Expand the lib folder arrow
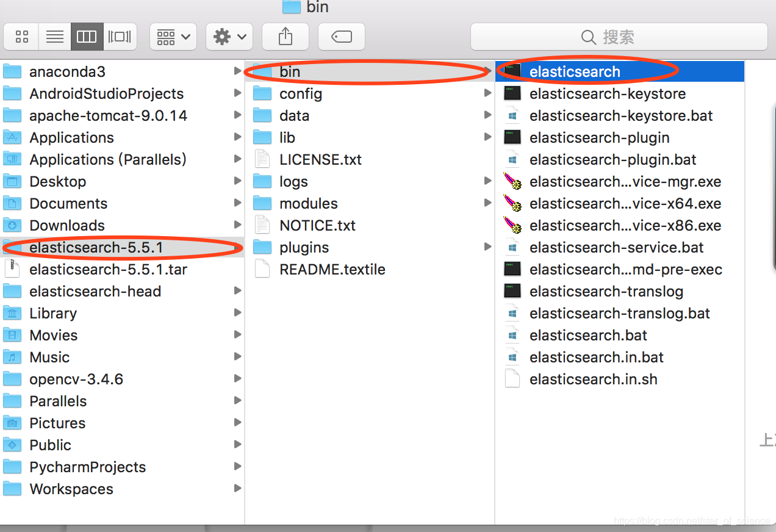 tap(487, 137)
